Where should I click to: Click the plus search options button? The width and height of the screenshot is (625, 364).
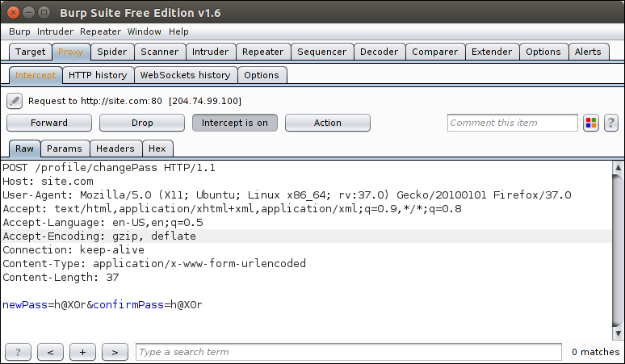coord(82,352)
